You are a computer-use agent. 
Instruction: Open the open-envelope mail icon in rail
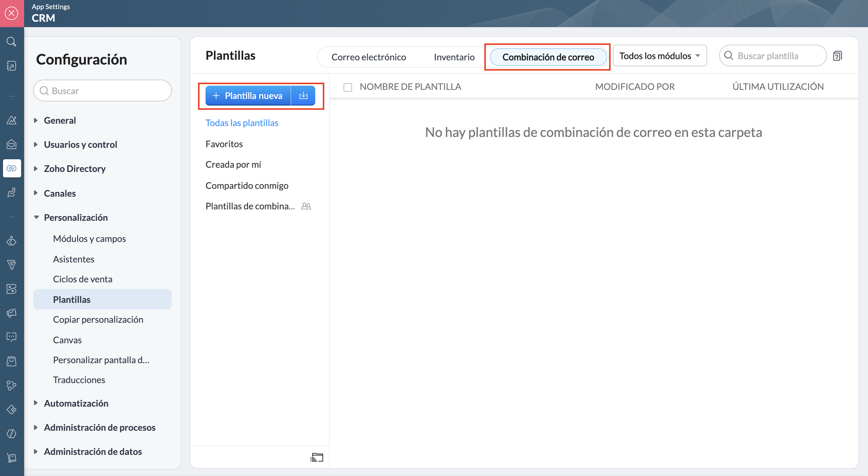(11, 144)
